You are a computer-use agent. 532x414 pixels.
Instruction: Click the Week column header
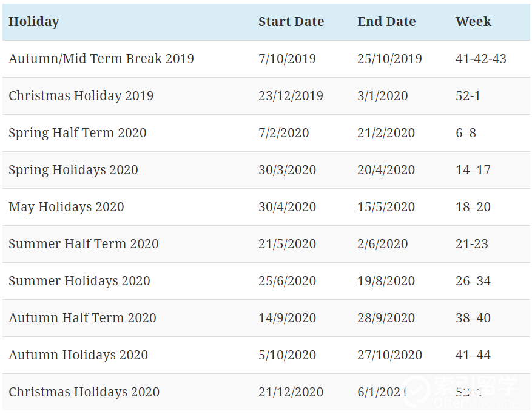pyautogui.click(x=473, y=22)
